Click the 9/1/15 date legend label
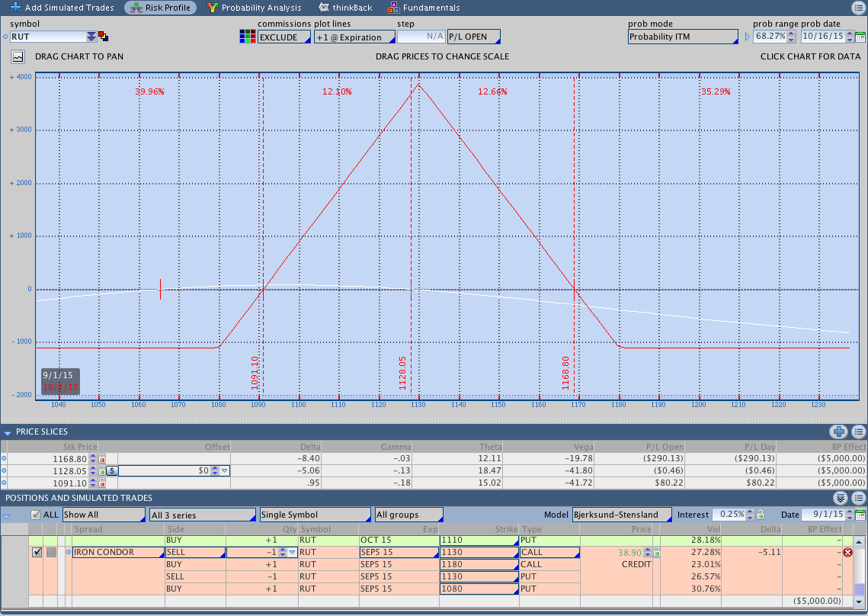Screen dimensions: 868x616 coord(58,375)
